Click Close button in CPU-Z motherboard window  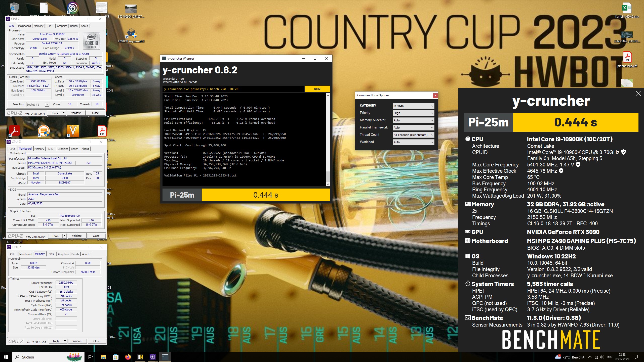[96, 236]
